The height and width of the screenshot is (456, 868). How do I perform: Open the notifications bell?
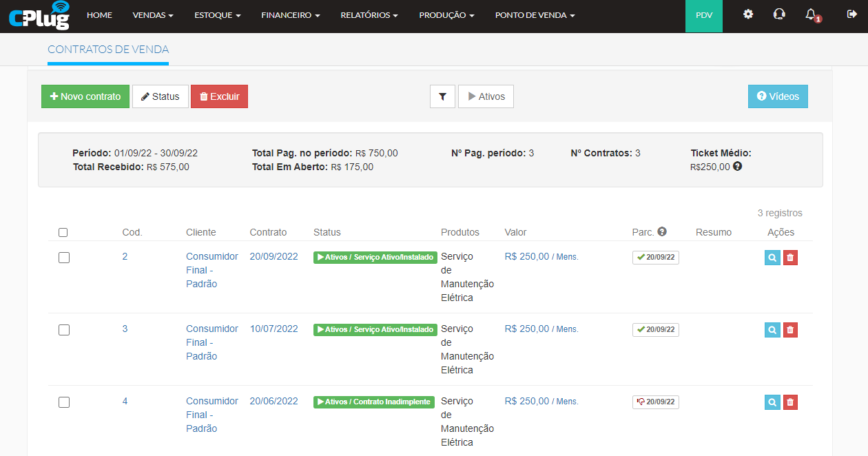[812, 14]
